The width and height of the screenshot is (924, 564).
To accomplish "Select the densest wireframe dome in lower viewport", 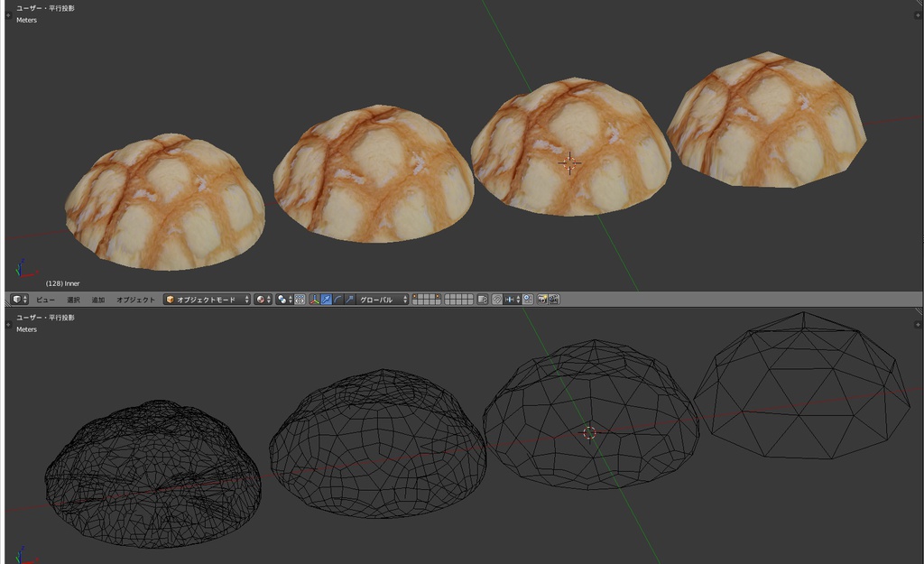I will click(152, 473).
